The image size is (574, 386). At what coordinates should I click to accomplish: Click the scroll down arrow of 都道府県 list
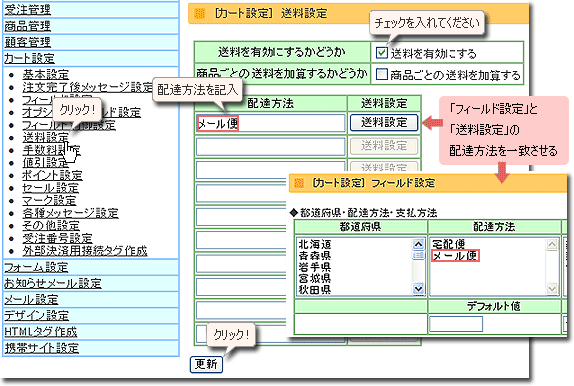coord(418,289)
